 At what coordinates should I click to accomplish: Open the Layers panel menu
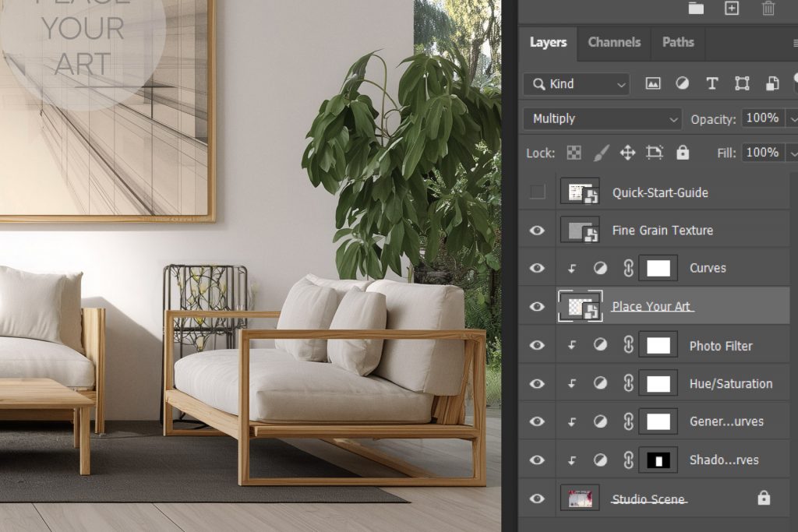click(x=795, y=44)
